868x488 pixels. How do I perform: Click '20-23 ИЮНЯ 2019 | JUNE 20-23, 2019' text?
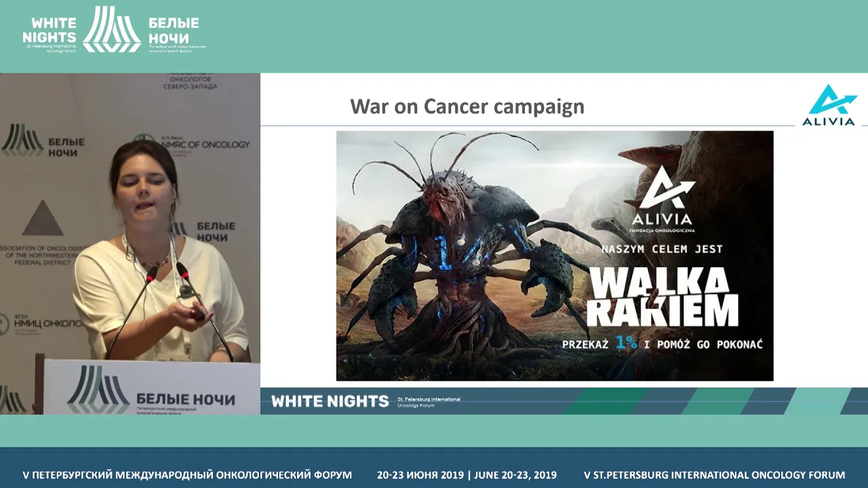467,475
